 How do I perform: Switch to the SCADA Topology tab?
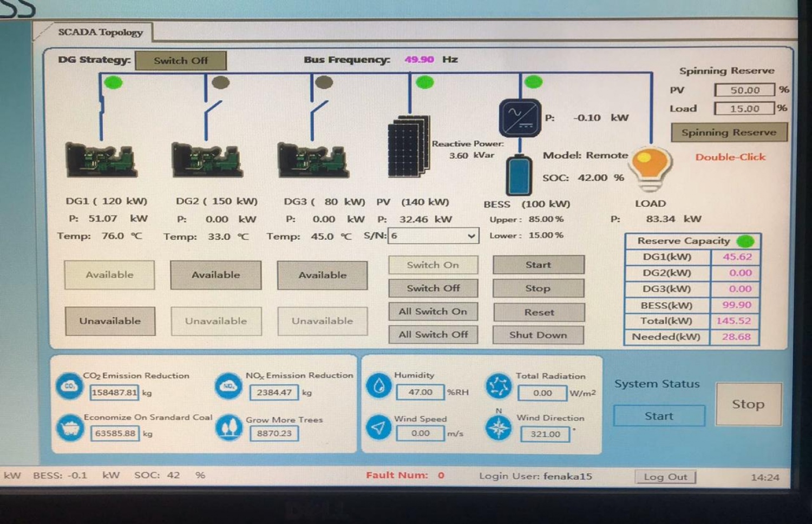coord(100,32)
